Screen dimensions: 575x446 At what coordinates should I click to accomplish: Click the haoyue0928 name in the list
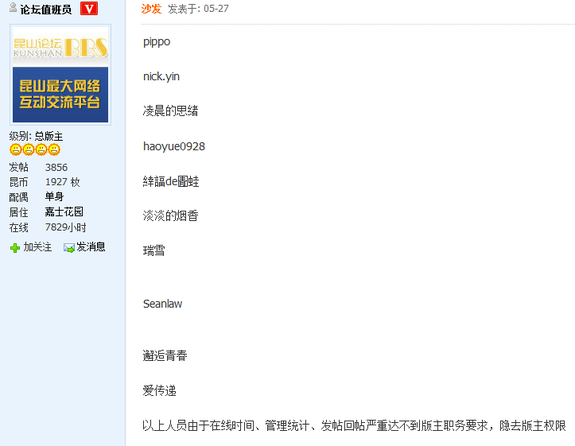tap(174, 146)
